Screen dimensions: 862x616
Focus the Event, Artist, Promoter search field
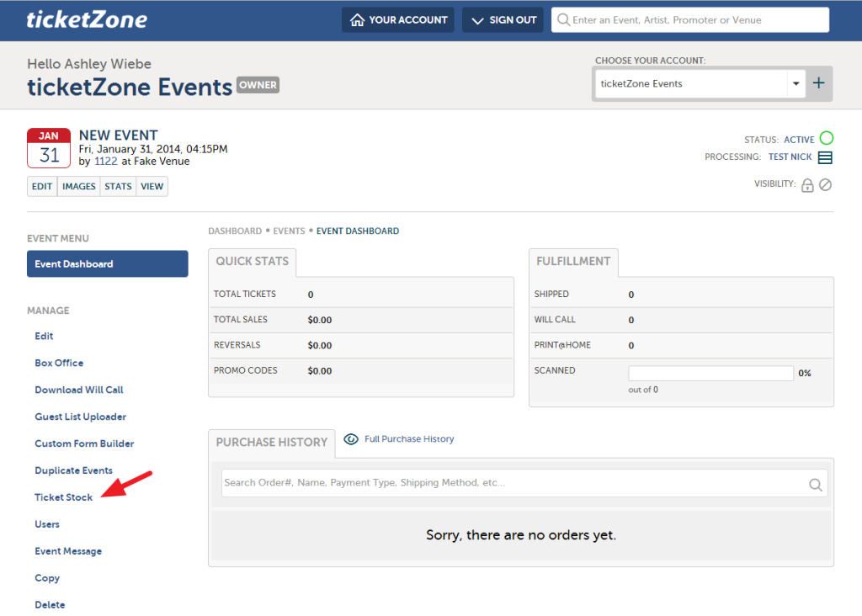tap(690, 20)
